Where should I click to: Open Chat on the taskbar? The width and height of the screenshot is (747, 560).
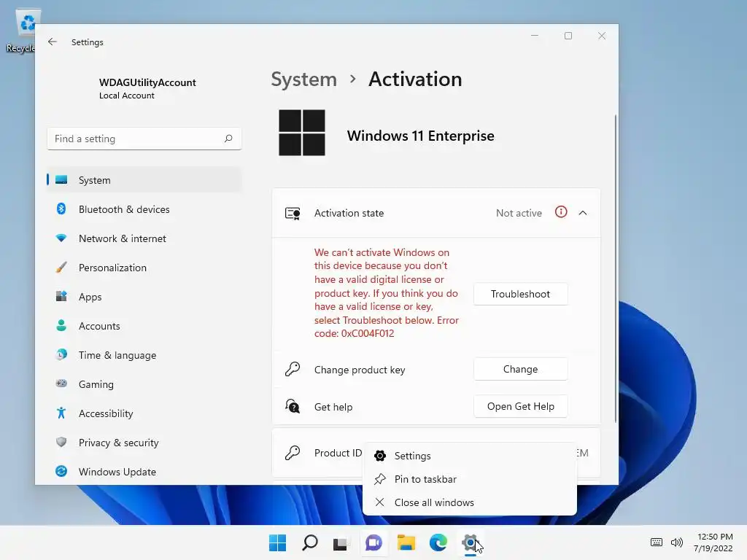point(373,542)
